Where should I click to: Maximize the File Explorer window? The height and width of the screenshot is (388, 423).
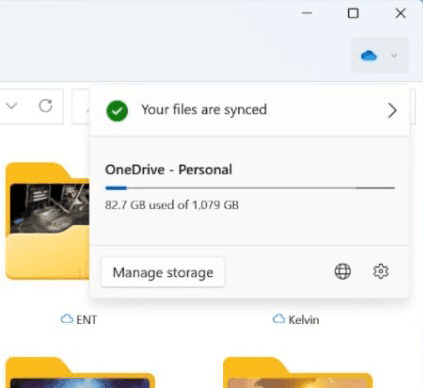tap(353, 13)
